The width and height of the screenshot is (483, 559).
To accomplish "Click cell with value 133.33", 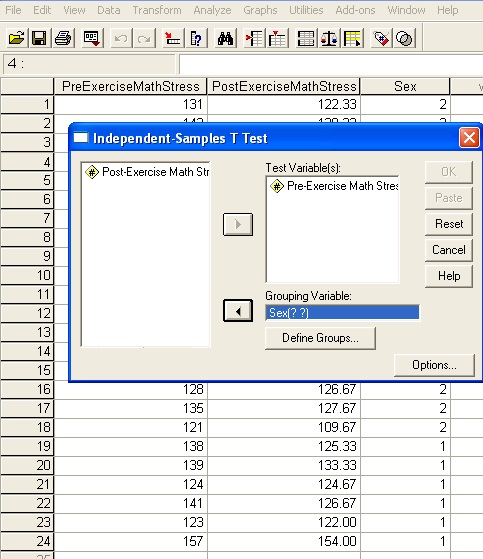I will click(284, 465).
